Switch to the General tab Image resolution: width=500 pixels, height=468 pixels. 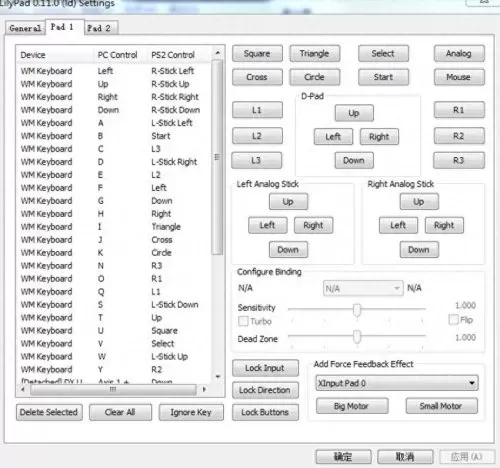coord(25,28)
